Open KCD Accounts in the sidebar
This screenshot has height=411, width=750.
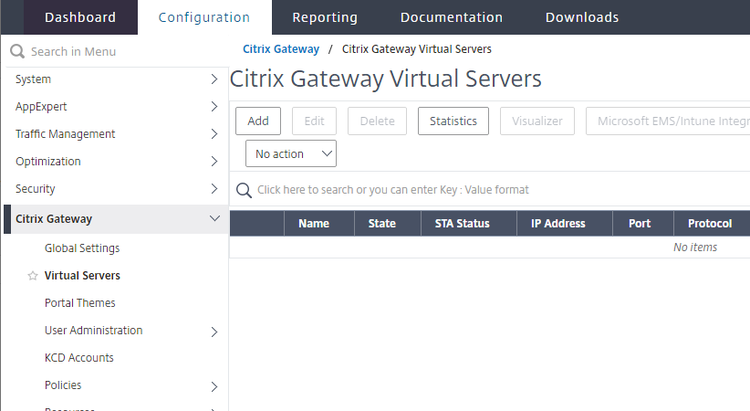(79, 357)
